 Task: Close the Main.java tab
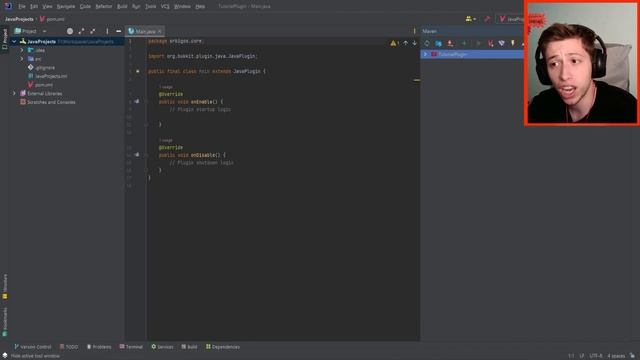(x=160, y=31)
